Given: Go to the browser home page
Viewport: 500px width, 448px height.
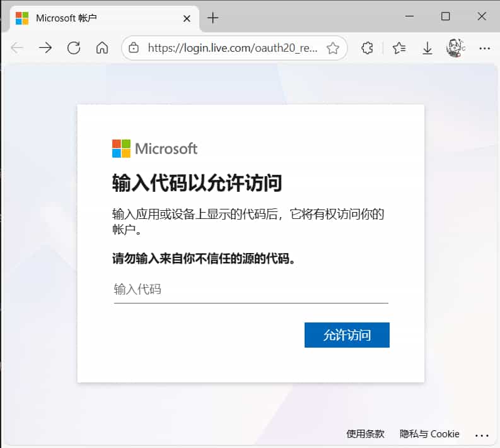Looking at the screenshot, I should [102, 48].
